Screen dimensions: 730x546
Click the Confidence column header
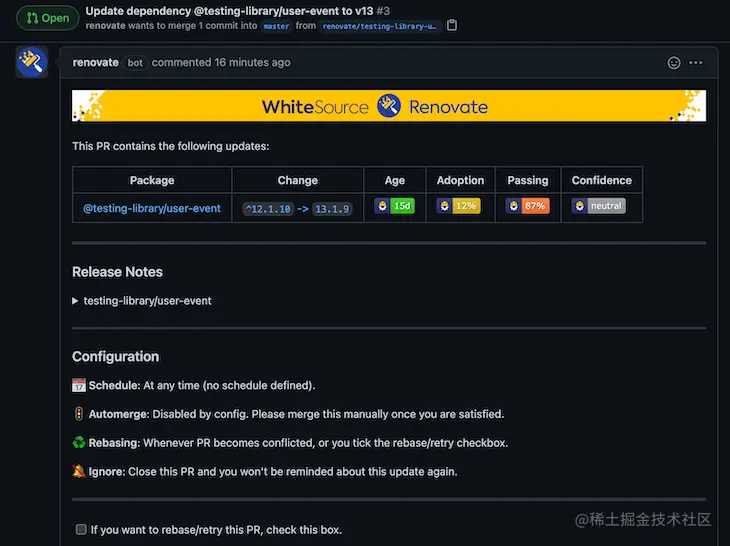pos(602,180)
